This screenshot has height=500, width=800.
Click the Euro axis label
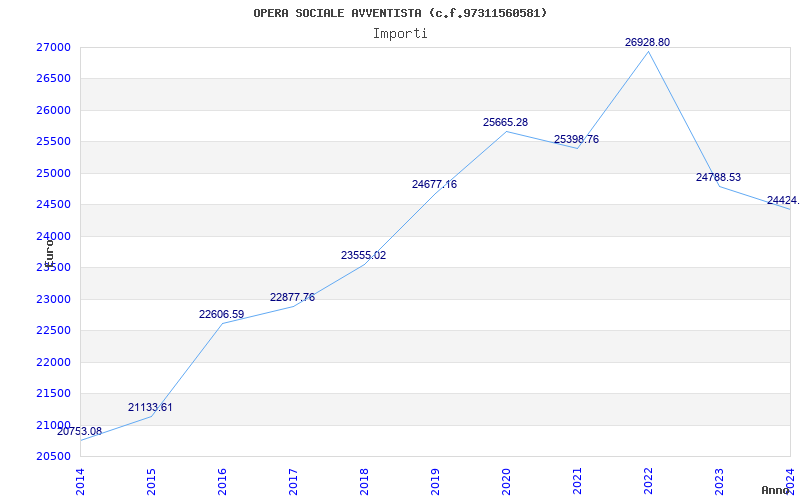[x=49, y=254]
